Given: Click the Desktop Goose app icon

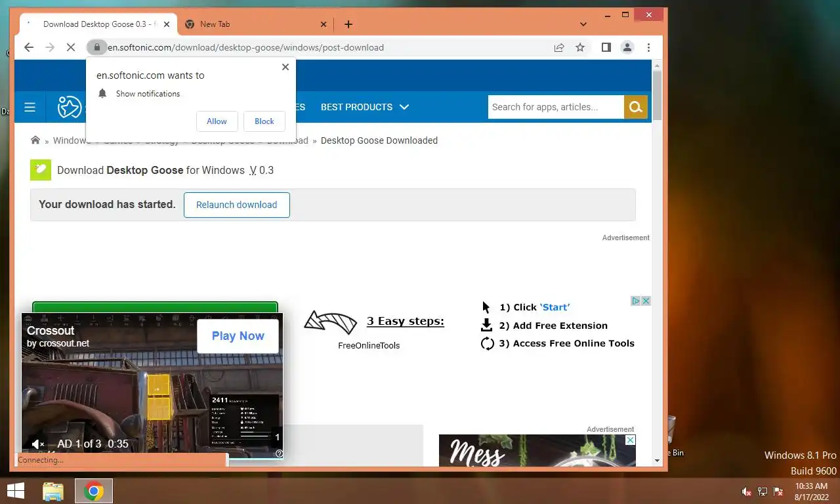Looking at the screenshot, I should pyautogui.click(x=41, y=170).
